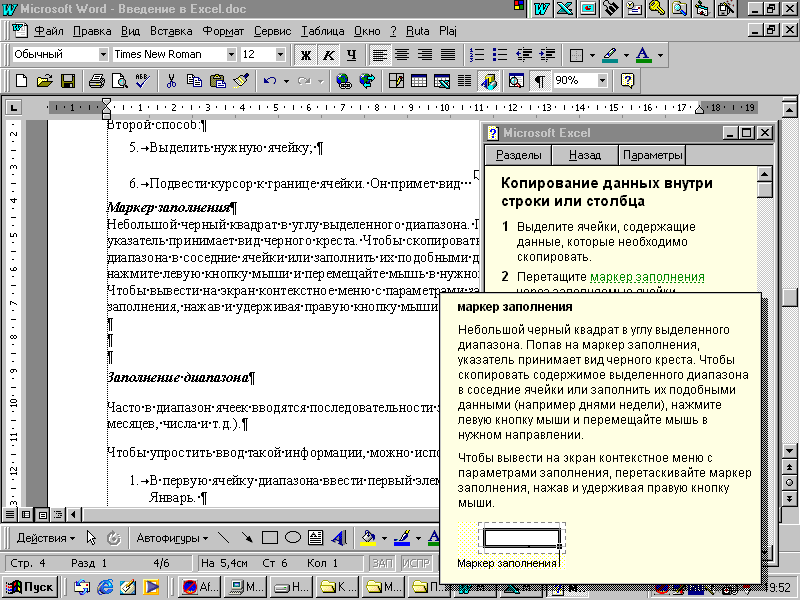Click the Insert Excel worksheet icon
The height and width of the screenshot is (600, 800).
click(x=441, y=81)
